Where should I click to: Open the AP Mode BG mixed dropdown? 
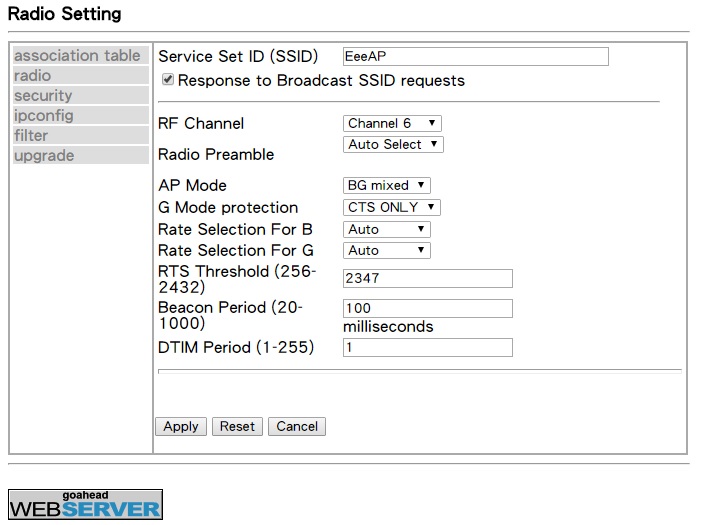tap(387, 185)
